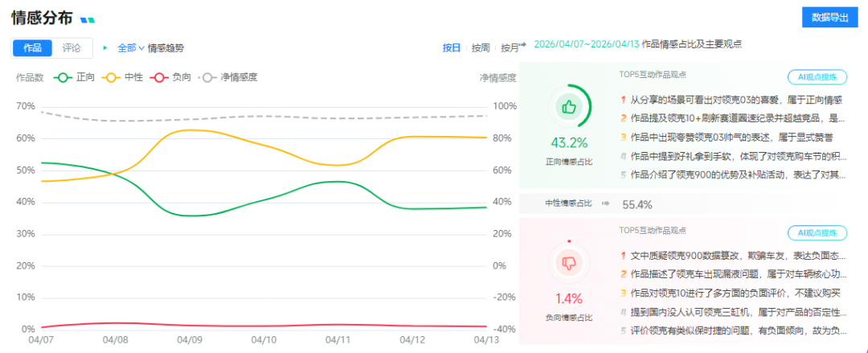Click the arrow icon beside 中性情感占比
The width and height of the screenshot is (868, 353).
(x=605, y=204)
